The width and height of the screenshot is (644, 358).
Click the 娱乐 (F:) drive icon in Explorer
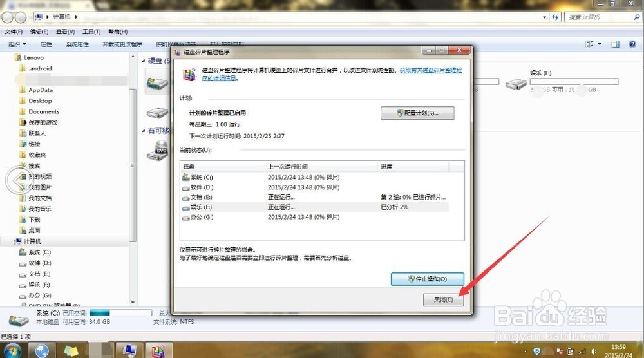(516, 84)
